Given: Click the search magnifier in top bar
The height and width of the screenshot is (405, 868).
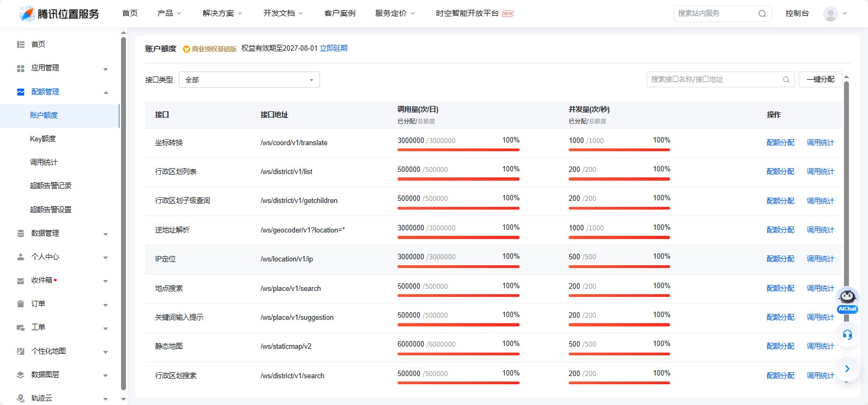Looking at the screenshot, I should tap(762, 14).
